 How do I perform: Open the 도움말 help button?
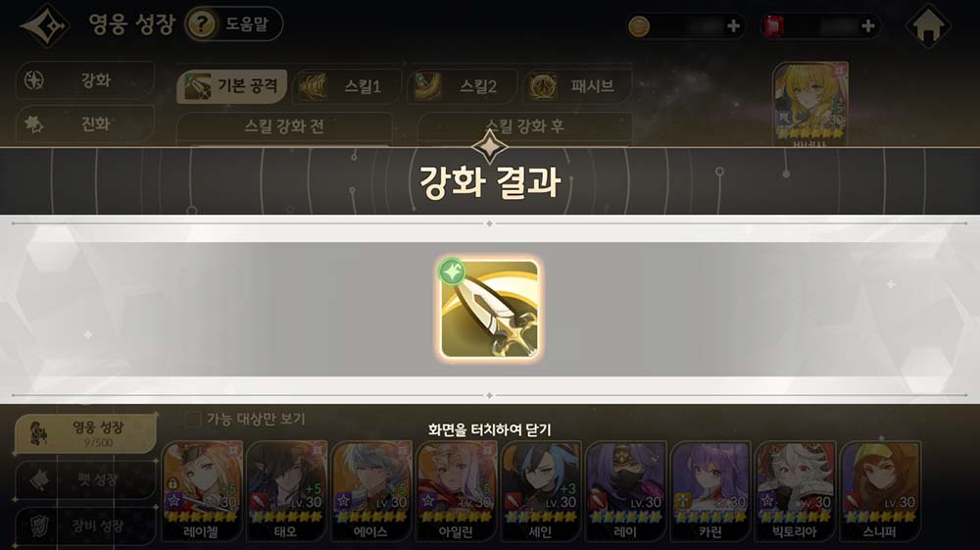(x=234, y=25)
